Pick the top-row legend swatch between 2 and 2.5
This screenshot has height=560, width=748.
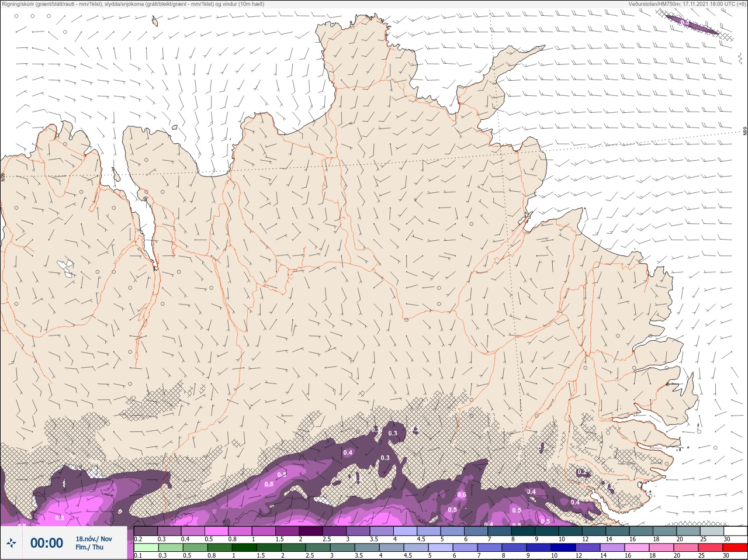[311, 531]
